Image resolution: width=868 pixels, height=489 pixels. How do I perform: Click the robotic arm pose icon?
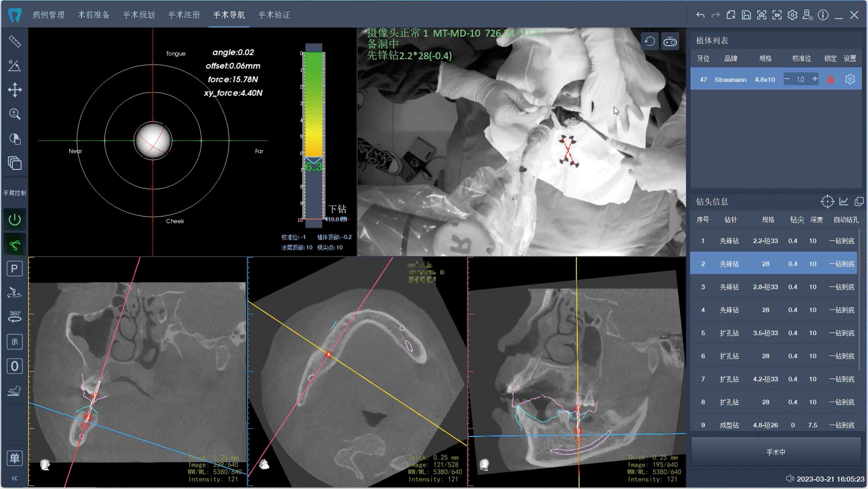[14, 292]
